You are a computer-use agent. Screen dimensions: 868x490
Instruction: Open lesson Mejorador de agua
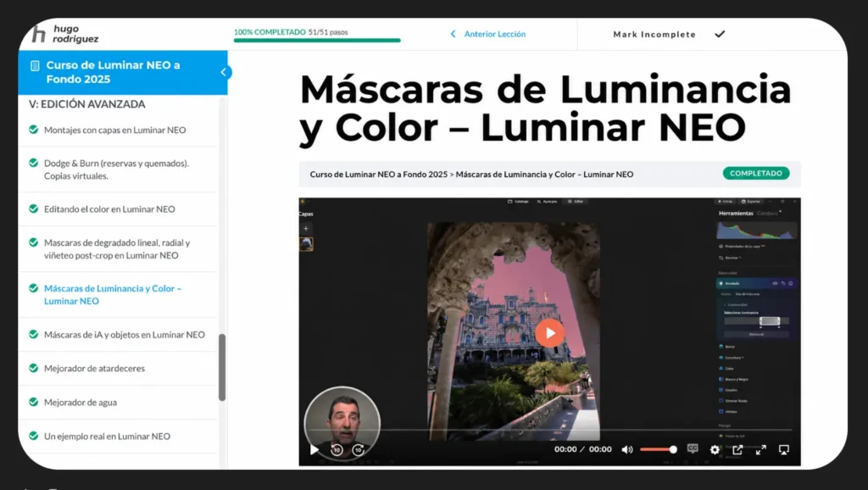coord(81,403)
